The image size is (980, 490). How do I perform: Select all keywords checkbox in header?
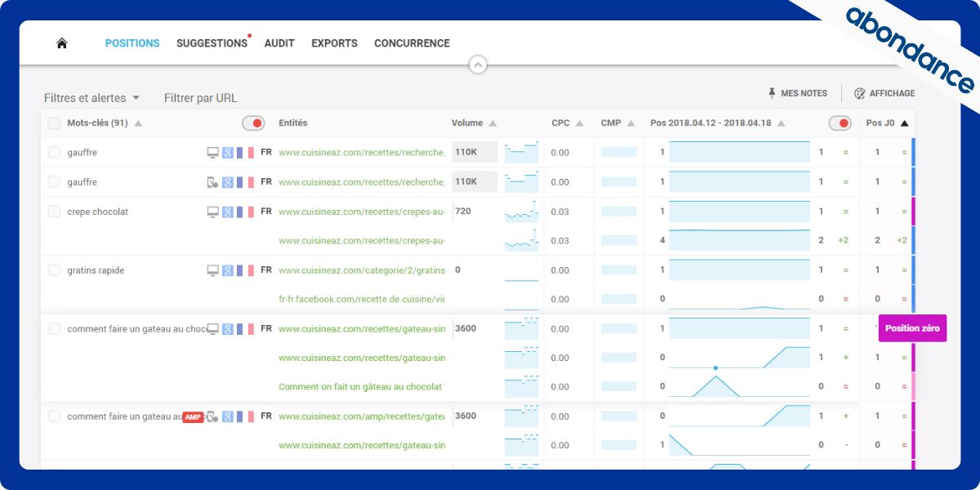pos(54,123)
